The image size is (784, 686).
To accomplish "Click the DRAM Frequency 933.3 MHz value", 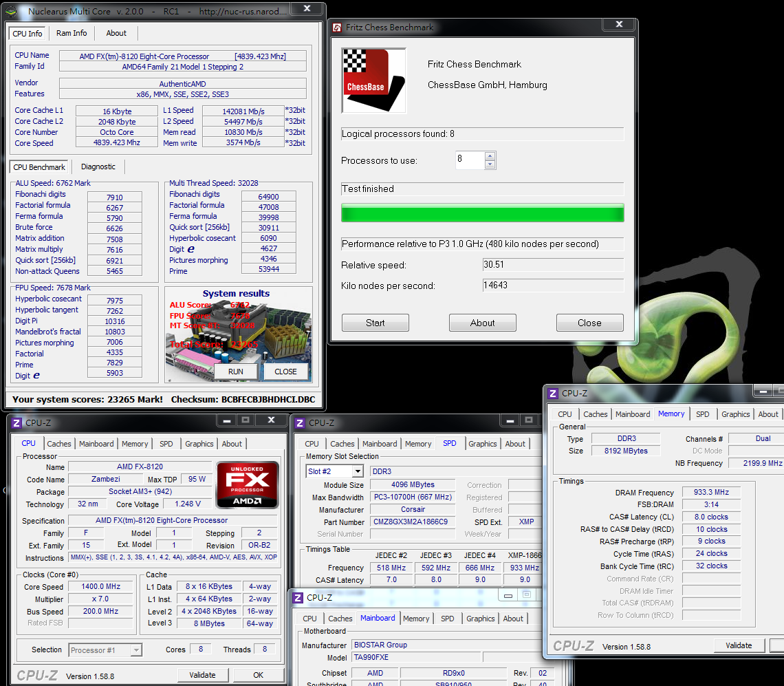I will click(x=711, y=493).
